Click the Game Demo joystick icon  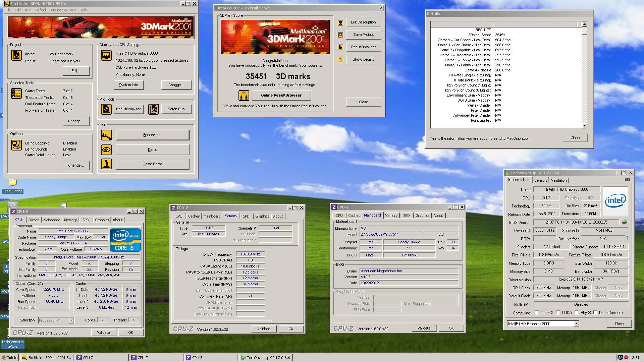(x=106, y=164)
